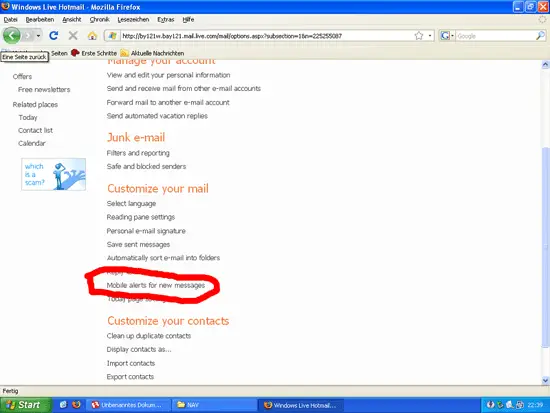Click the address bar URL field

pyautogui.click(x=267, y=36)
